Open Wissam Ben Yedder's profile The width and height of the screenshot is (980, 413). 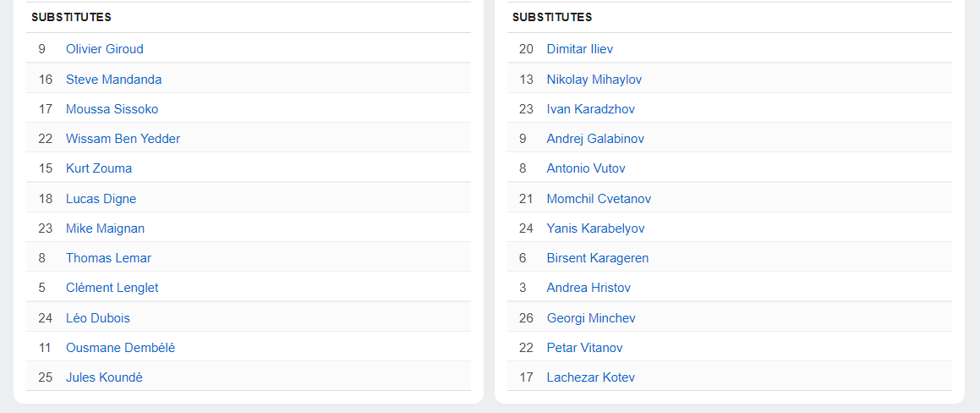coord(123,139)
